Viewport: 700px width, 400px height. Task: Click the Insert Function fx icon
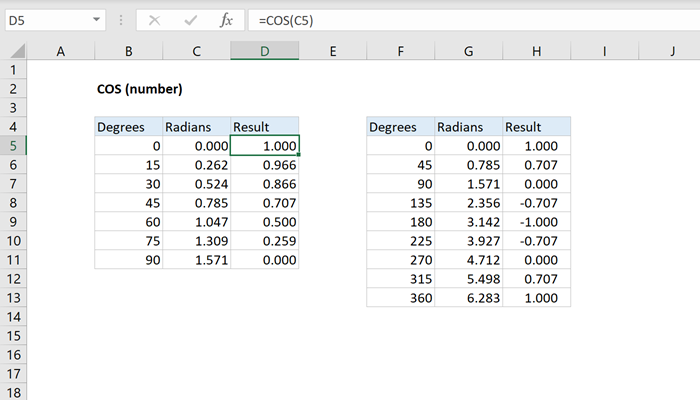pos(226,19)
